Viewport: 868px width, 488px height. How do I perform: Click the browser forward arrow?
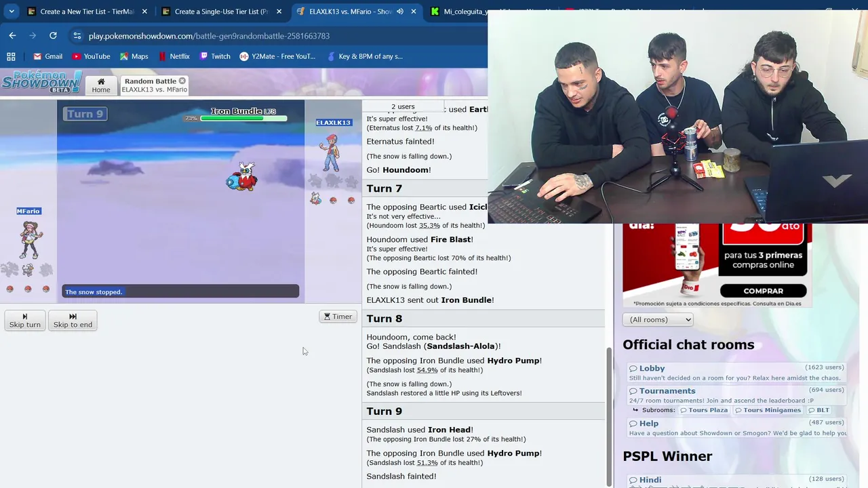tap(33, 35)
